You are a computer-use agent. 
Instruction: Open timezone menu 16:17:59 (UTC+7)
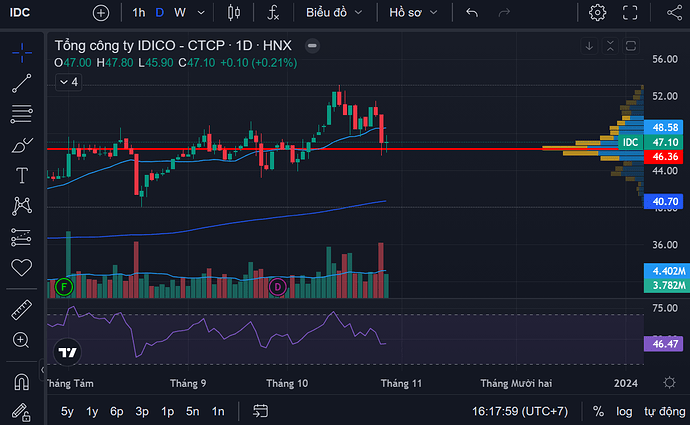pos(520,411)
